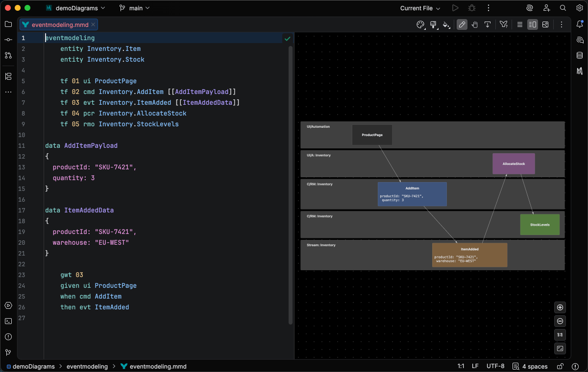
Task: Click the blue AddItem node
Action: pyautogui.click(x=412, y=194)
